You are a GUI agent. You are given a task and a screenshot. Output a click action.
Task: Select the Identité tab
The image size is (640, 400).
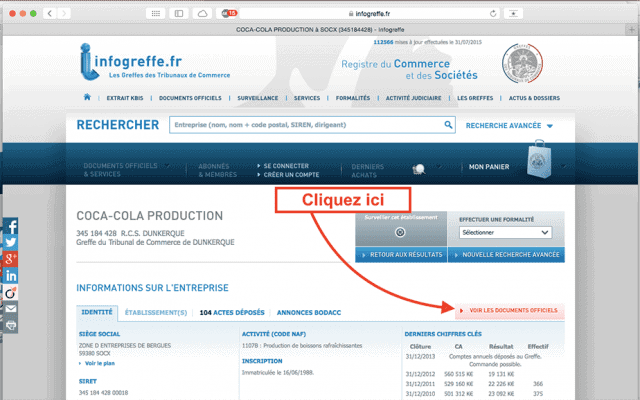pyautogui.click(x=97, y=312)
